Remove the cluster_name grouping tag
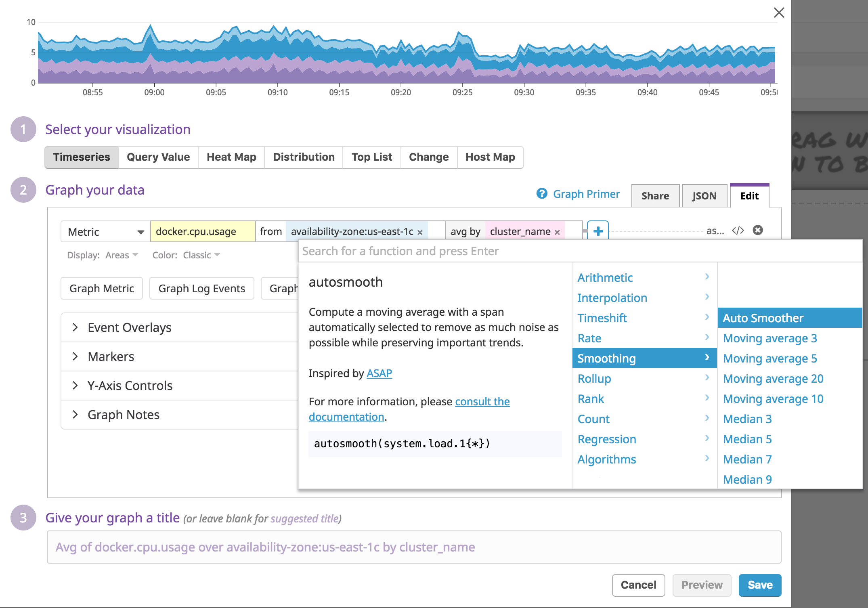868x608 pixels. click(558, 232)
